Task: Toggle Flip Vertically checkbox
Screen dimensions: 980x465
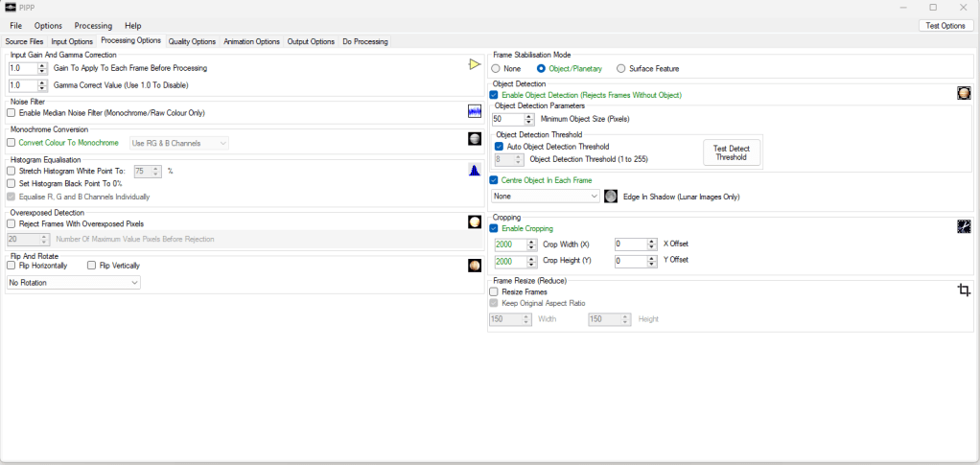Action: click(92, 266)
